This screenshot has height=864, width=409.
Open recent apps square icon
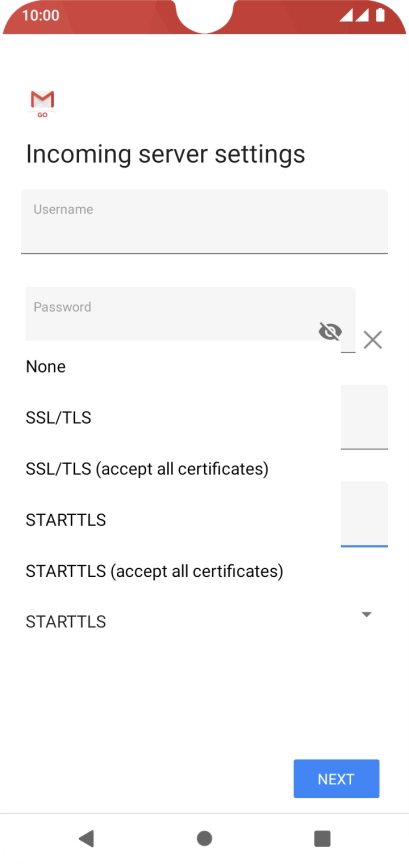tap(322, 838)
